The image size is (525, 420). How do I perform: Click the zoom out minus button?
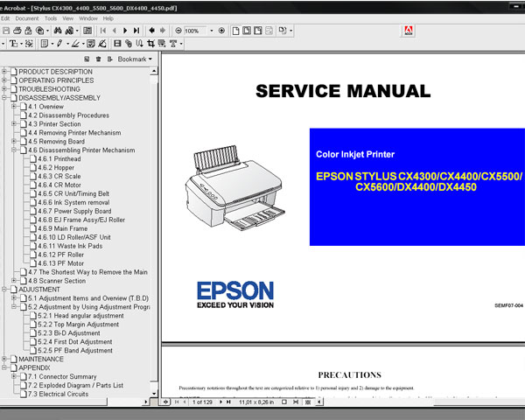(x=178, y=31)
